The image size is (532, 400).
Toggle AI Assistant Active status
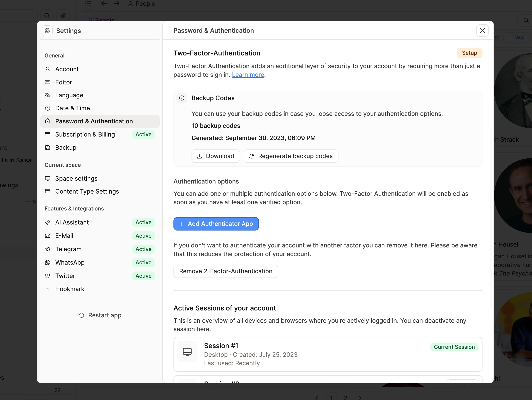tap(143, 222)
